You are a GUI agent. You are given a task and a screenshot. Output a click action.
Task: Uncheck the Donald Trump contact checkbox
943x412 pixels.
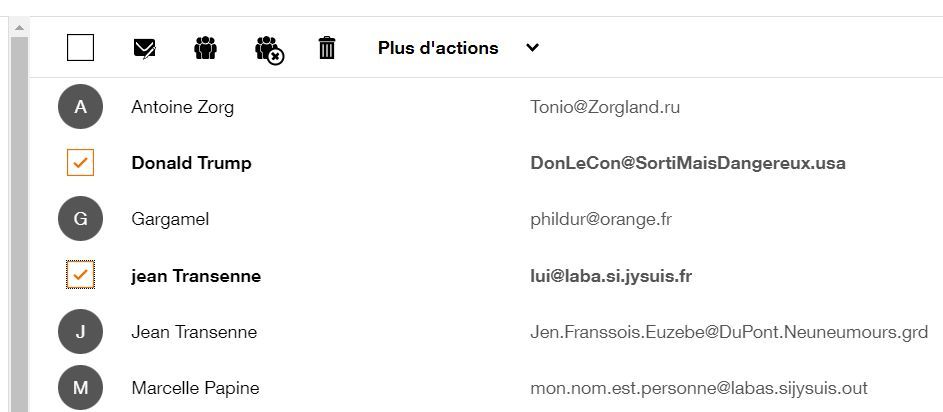(80, 163)
